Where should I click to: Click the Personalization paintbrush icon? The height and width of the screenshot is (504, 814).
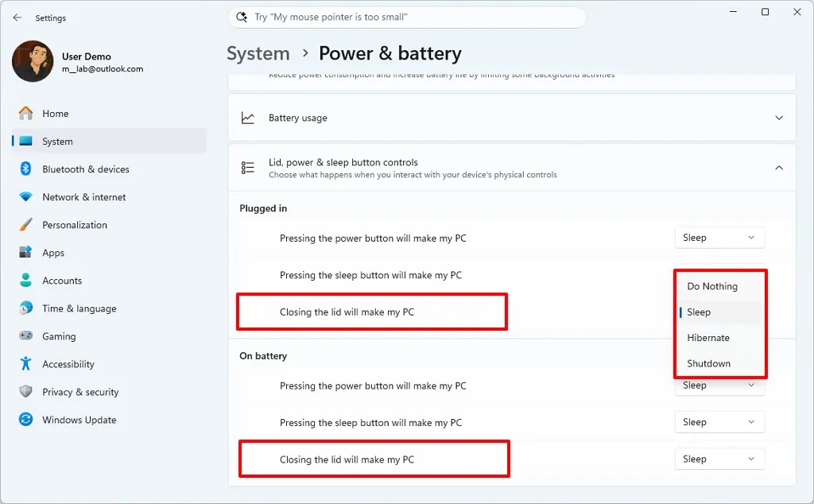click(x=25, y=225)
